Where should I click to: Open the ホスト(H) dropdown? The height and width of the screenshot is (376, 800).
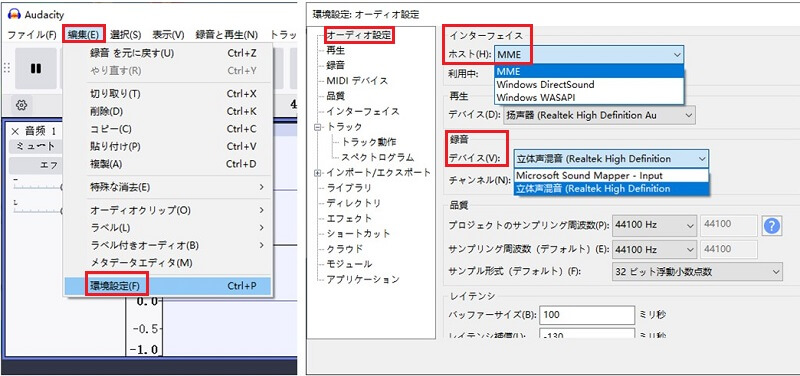589,55
